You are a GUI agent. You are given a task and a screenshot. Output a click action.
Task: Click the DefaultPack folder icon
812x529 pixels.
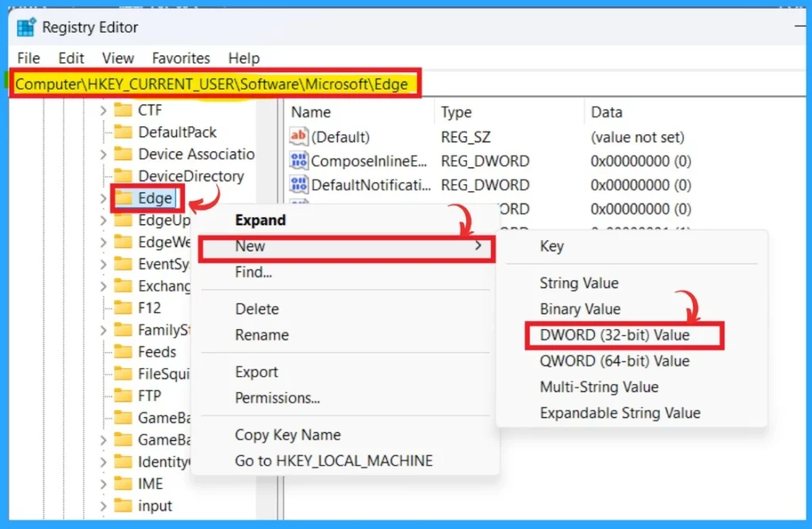123,132
